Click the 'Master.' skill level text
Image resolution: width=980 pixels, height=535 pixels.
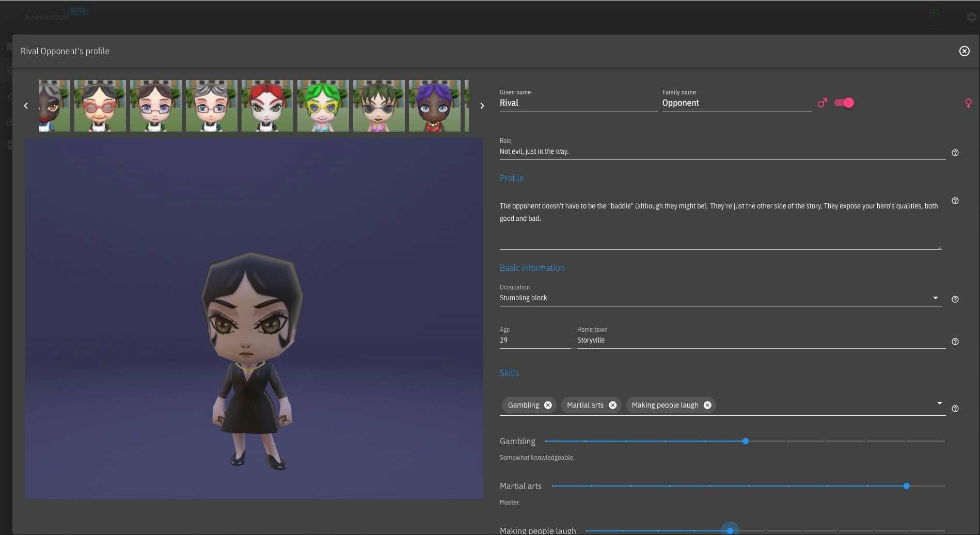click(510, 502)
